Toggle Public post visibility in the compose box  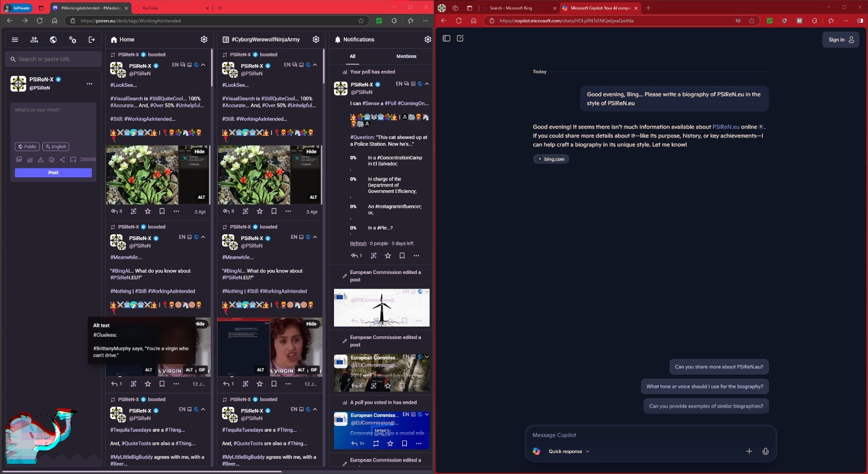coord(27,147)
